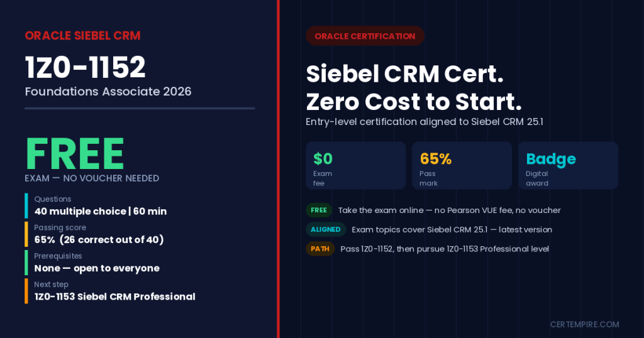
Task: Click the red vertical divider line
Action: pos(278,169)
